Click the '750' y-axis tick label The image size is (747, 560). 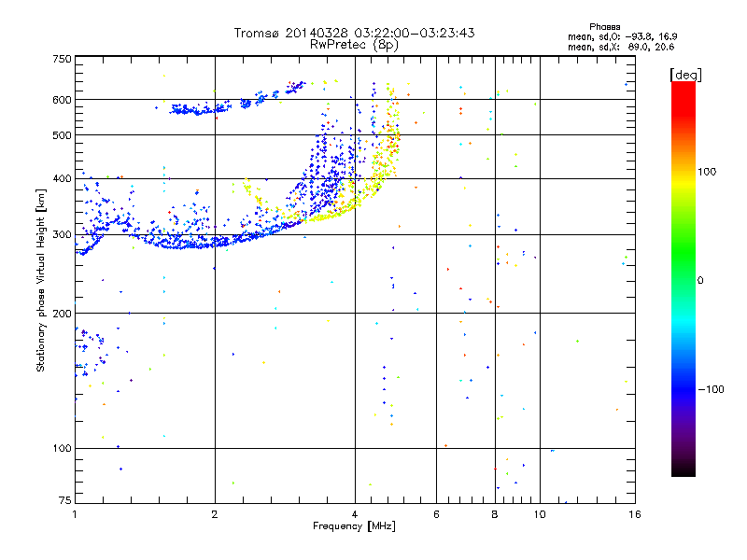[62, 59]
